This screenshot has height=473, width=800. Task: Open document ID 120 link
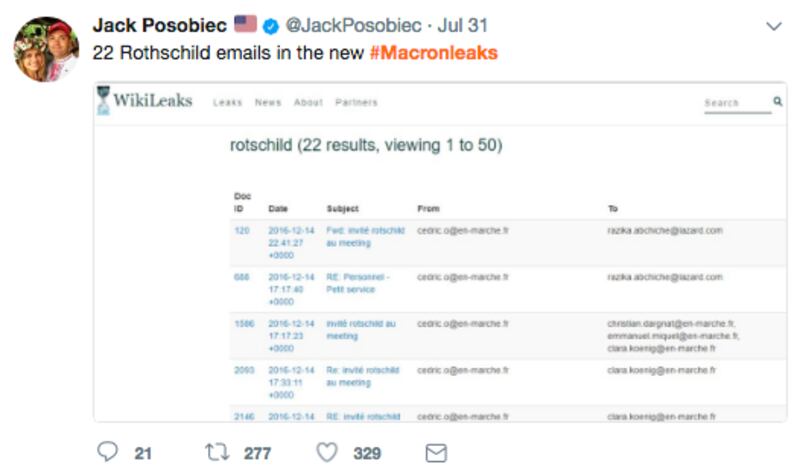click(241, 230)
